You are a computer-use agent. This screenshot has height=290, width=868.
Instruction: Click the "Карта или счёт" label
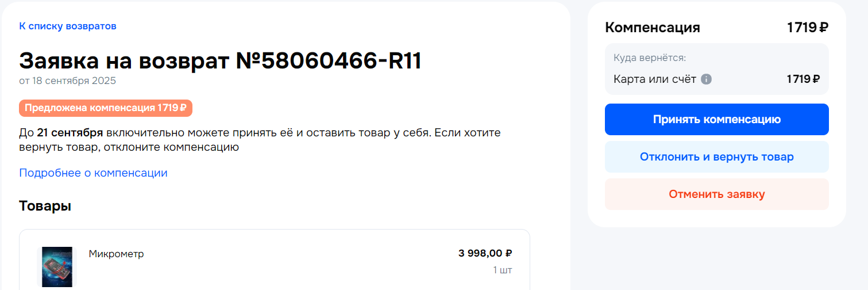tap(655, 79)
